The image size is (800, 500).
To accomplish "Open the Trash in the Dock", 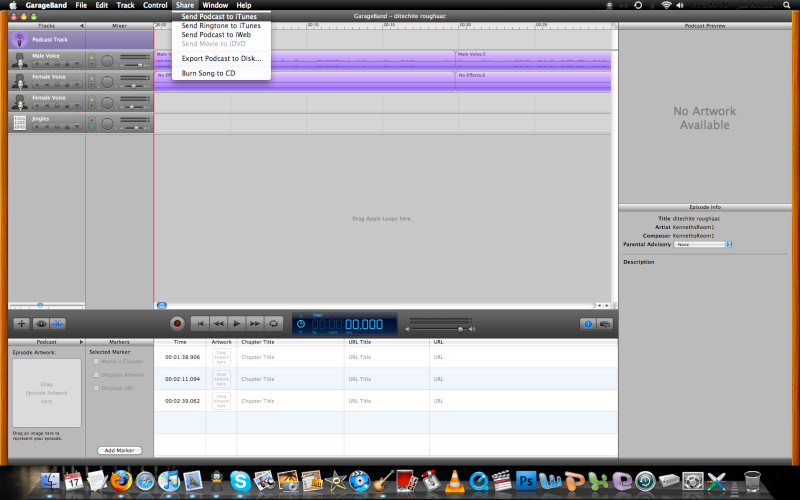I will click(752, 481).
